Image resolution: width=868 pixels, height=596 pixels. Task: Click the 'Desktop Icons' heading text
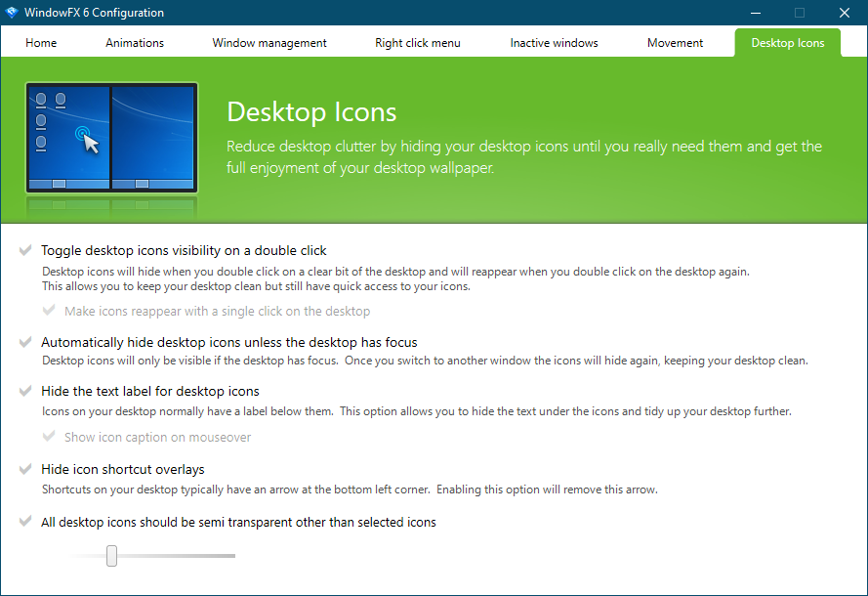pos(311,112)
